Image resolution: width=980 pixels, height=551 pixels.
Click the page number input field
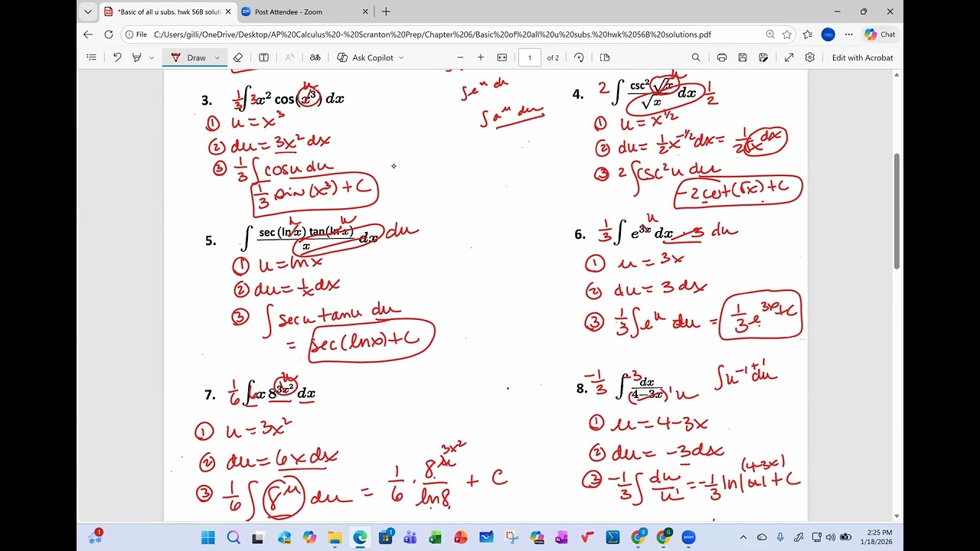530,57
